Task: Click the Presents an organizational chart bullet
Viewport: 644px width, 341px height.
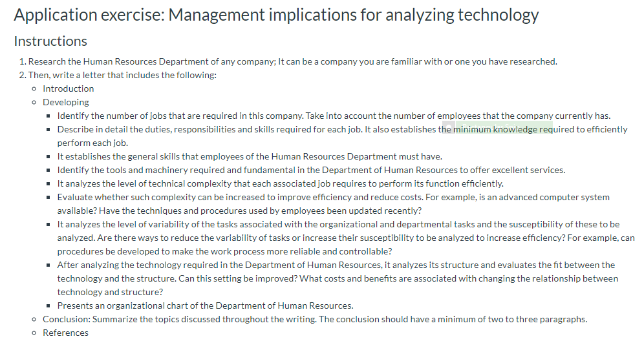Action: (205, 305)
